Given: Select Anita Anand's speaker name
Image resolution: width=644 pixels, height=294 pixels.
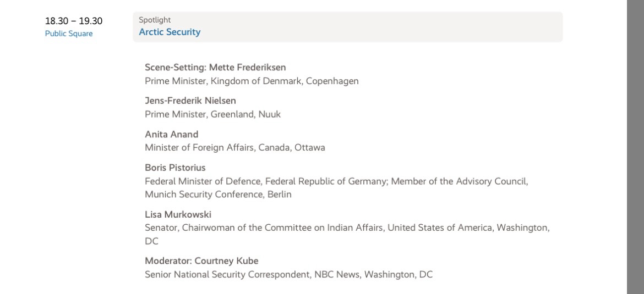Looking at the screenshot, I should point(171,134).
